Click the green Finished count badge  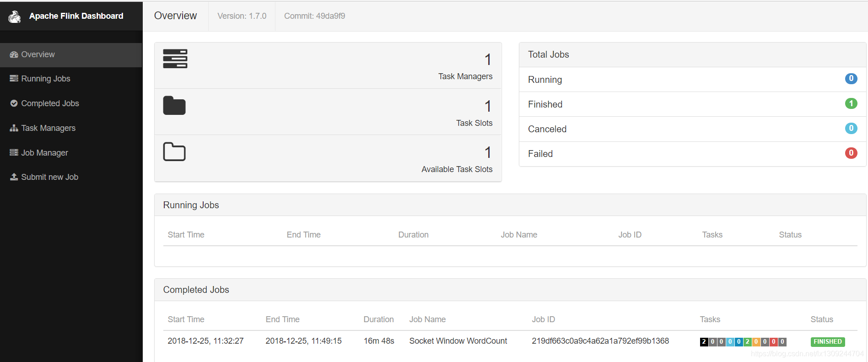pyautogui.click(x=851, y=103)
